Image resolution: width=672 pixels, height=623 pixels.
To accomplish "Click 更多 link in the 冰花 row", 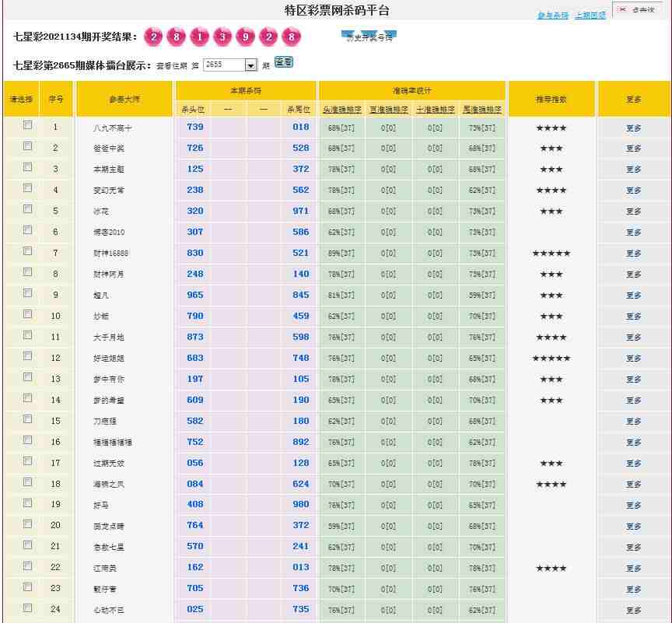I will click(x=633, y=212).
